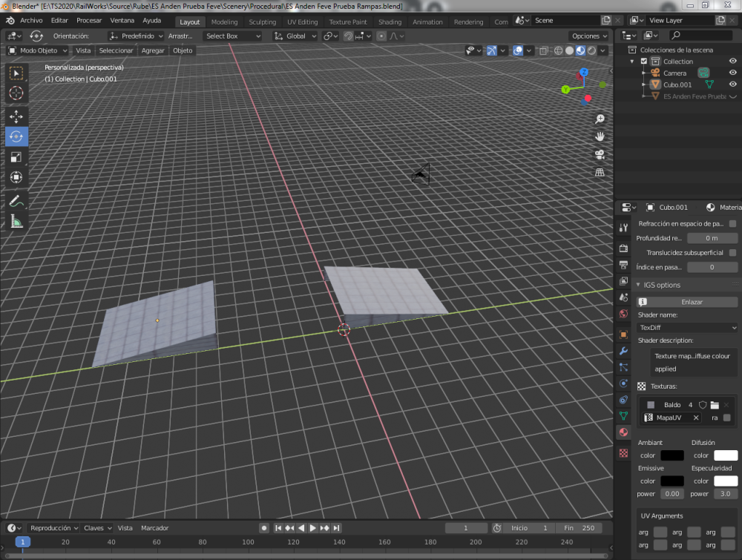Open the Material Properties tab
The image size is (742, 560).
pyautogui.click(x=623, y=432)
